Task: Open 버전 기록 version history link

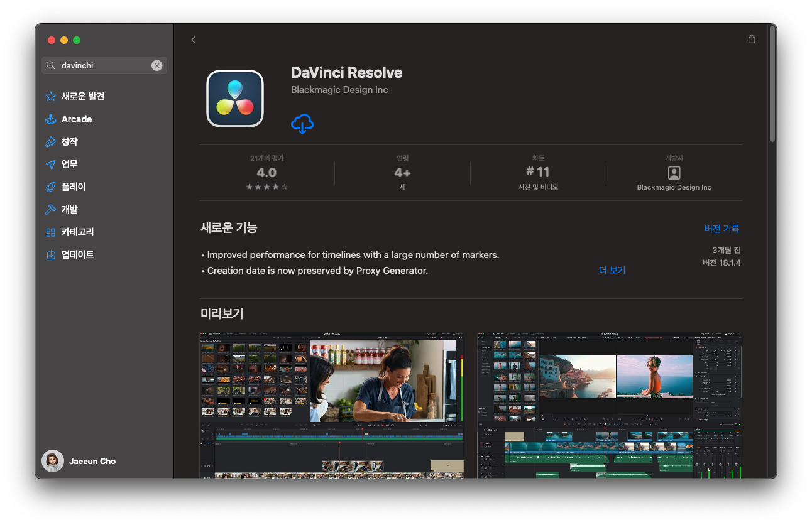Action: pyautogui.click(x=721, y=229)
